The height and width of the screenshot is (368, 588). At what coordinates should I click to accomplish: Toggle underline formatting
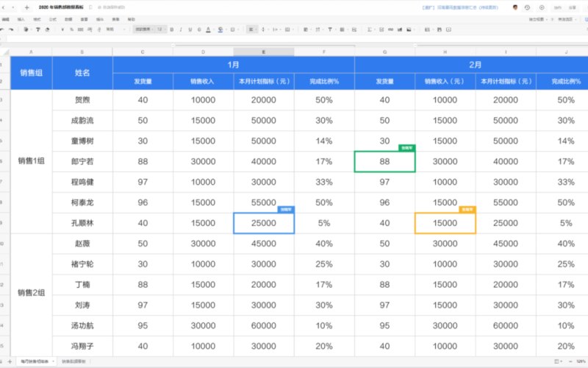pos(190,29)
